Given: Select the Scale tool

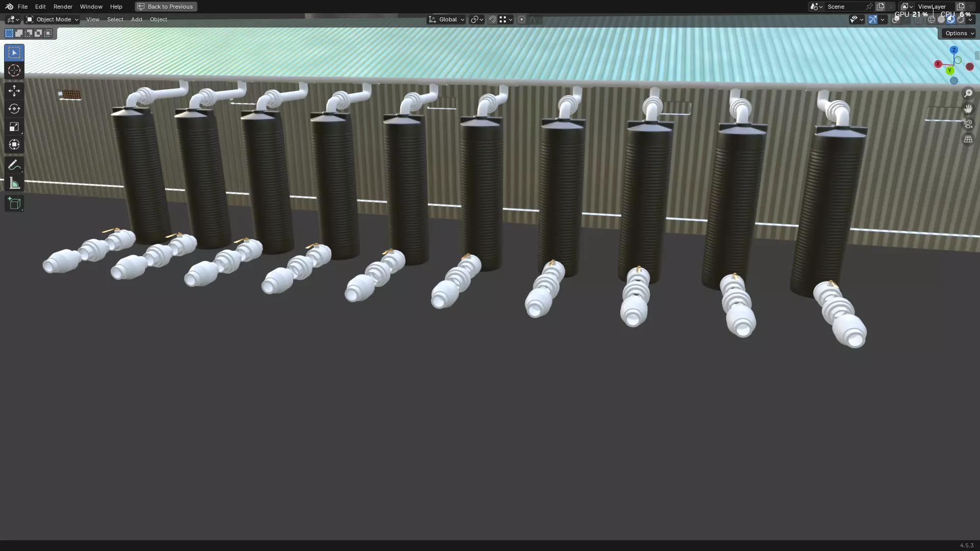Looking at the screenshot, I should click(x=14, y=127).
